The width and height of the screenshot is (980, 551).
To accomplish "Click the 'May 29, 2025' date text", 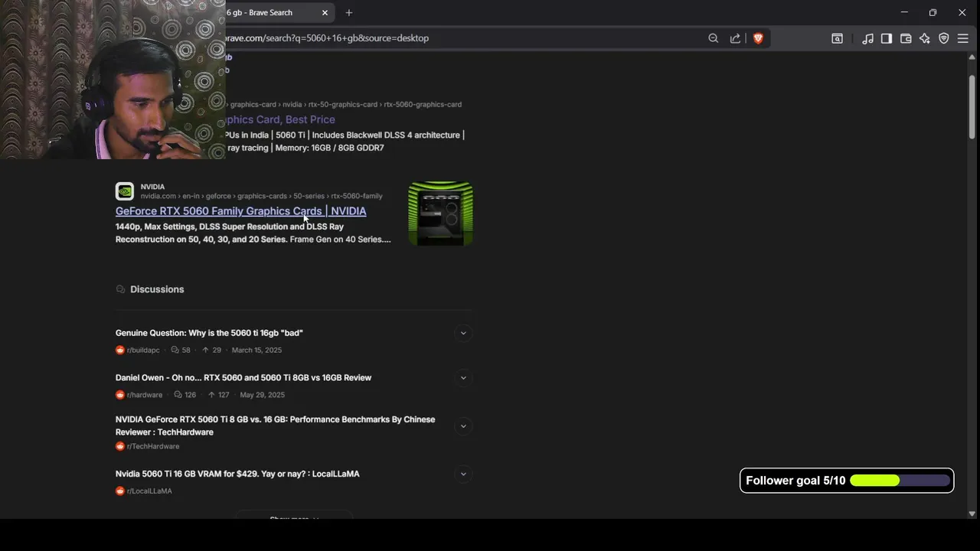I will coord(262,395).
